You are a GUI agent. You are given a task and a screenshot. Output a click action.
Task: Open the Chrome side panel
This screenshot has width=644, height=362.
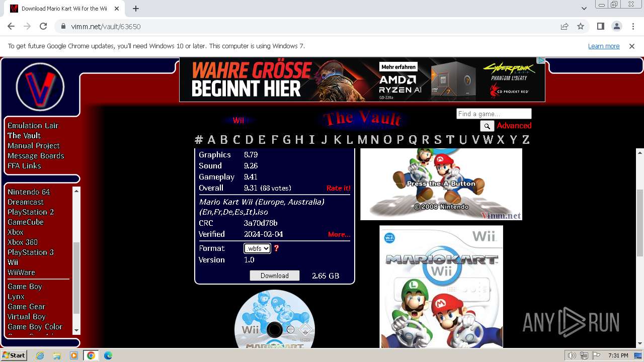tap(600, 26)
